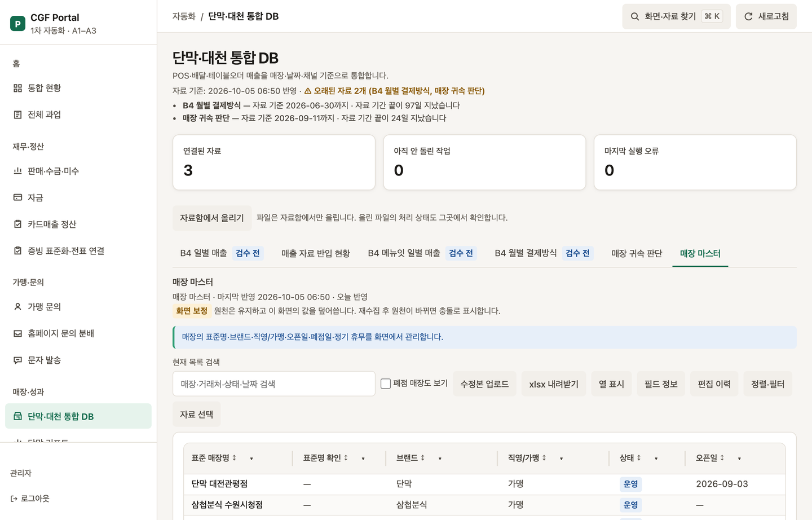Image resolution: width=812 pixels, height=520 pixels.
Task: Open 판매·수금·미수 chart icon in sidebar
Action: 17,171
